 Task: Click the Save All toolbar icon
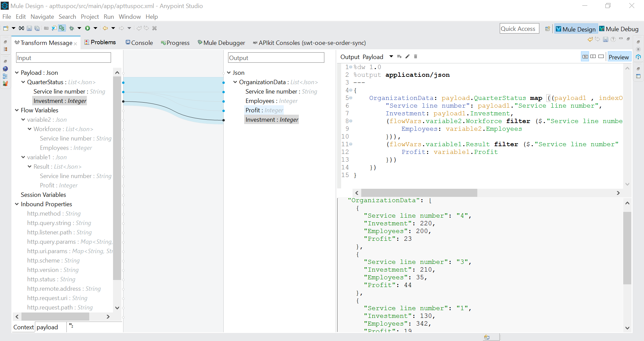[x=37, y=28]
